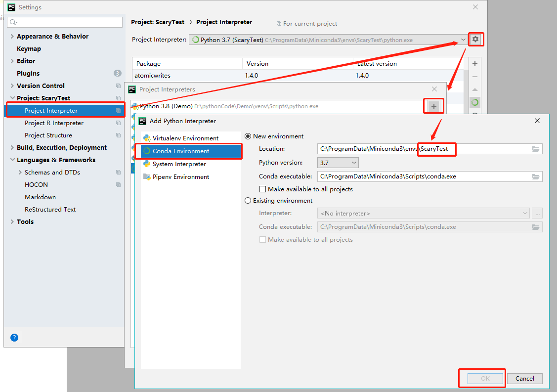Close the Project Interpreters dialog
The height and width of the screenshot is (392, 557).
(x=434, y=89)
